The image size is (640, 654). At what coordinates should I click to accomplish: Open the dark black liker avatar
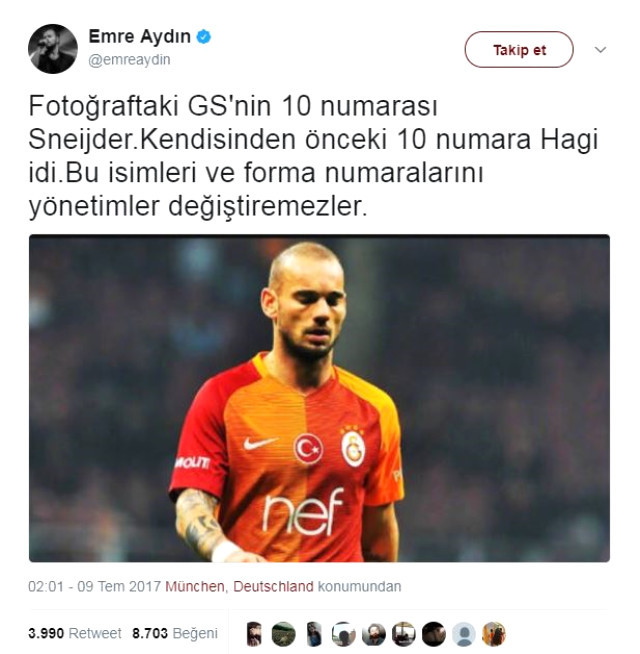pos(433,634)
